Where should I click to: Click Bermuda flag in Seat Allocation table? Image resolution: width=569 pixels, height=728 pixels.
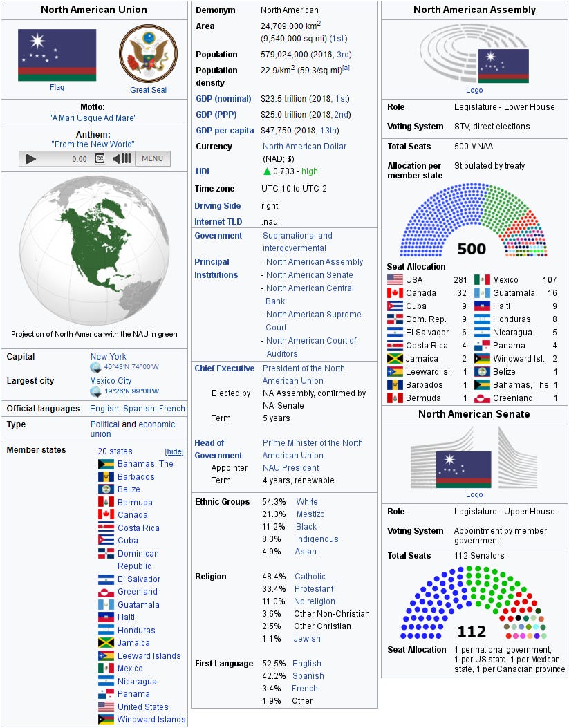click(395, 398)
